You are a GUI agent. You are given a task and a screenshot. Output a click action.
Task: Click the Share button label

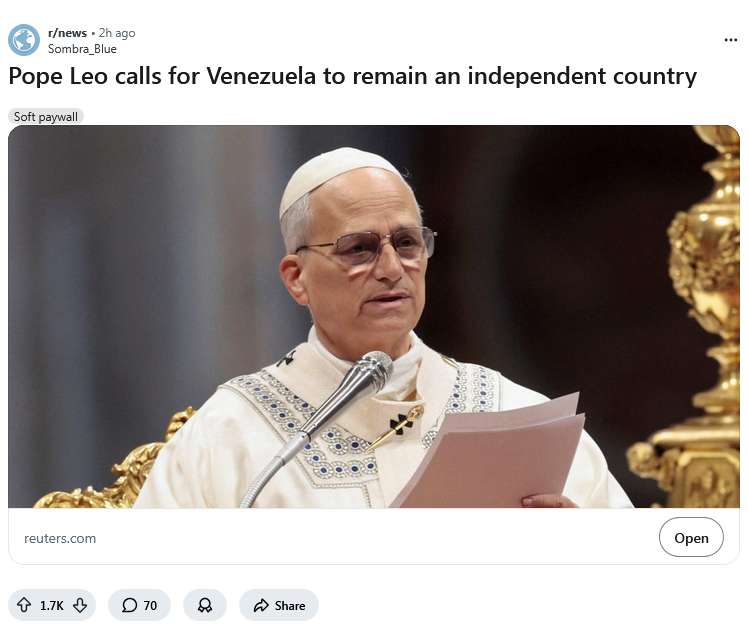pos(290,606)
